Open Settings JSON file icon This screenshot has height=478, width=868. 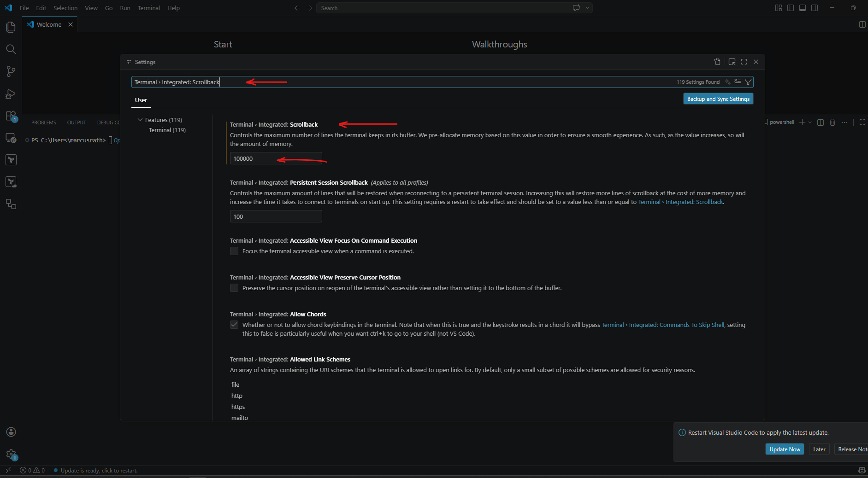[717, 62]
